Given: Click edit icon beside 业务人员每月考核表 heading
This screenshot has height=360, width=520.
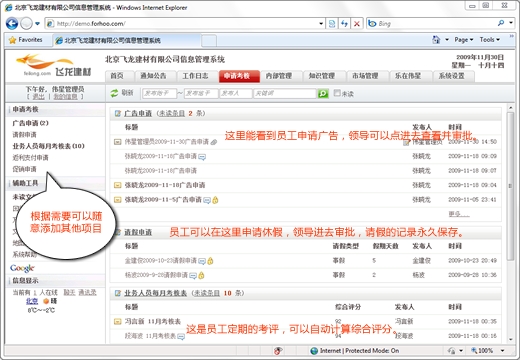Looking at the screenshot, I should (x=117, y=293).
